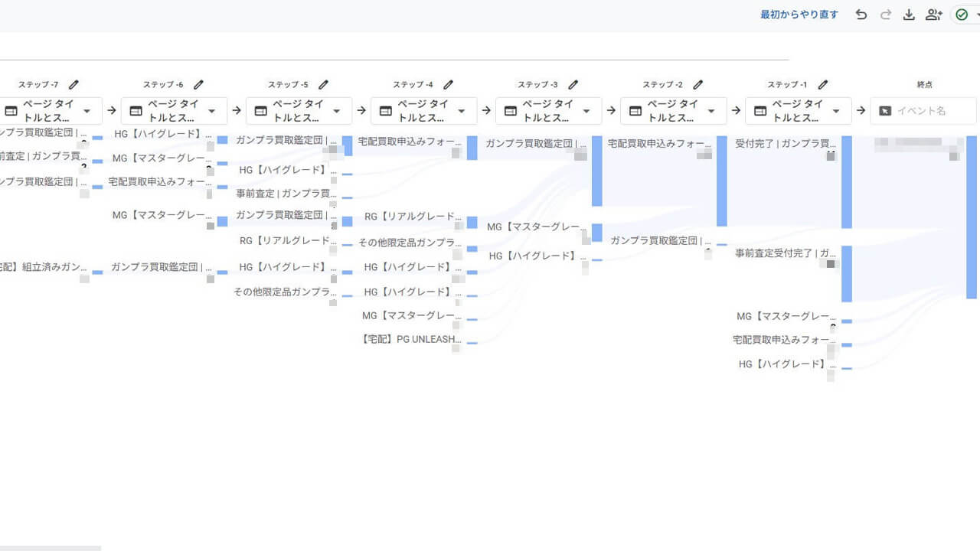Edit ステップ -4 with pencil icon
980x551 pixels.
(449, 85)
